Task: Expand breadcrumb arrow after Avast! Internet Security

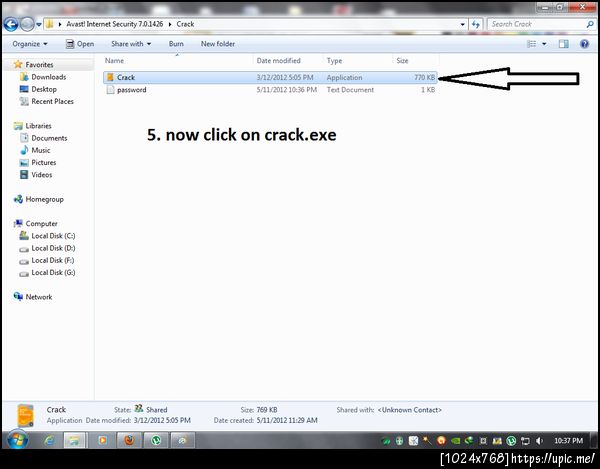Action: [x=170, y=24]
